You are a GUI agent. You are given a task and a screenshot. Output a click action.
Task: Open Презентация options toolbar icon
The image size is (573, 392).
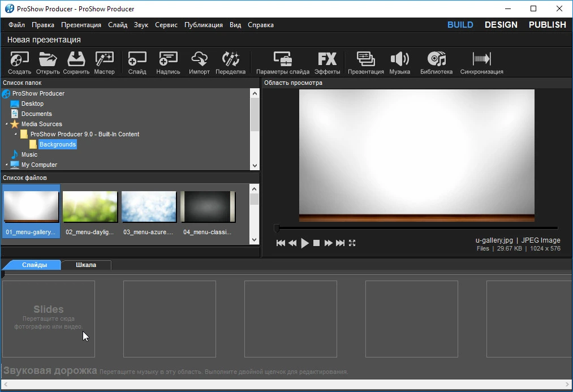point(366,63)
